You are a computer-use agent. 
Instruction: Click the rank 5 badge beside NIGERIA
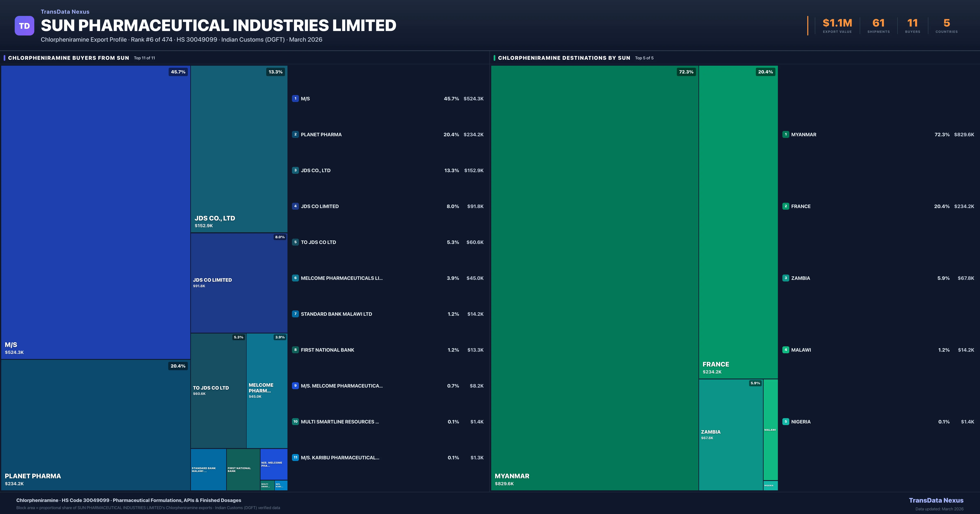786,422
